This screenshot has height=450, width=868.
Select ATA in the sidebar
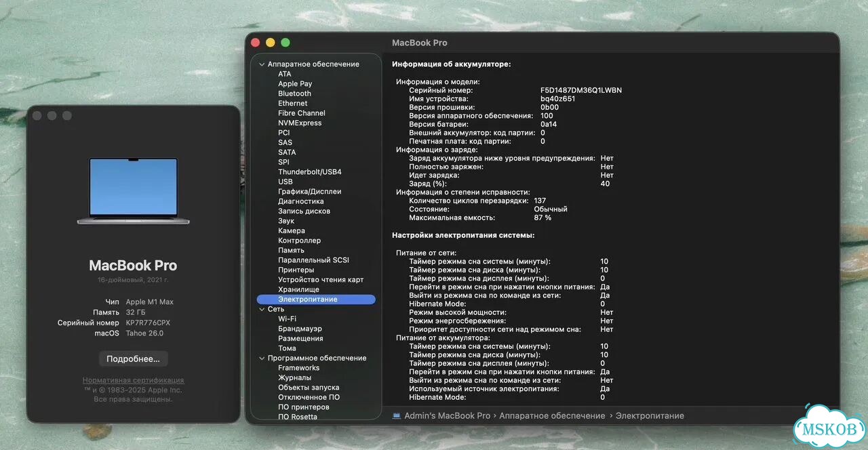click(284, 74)
